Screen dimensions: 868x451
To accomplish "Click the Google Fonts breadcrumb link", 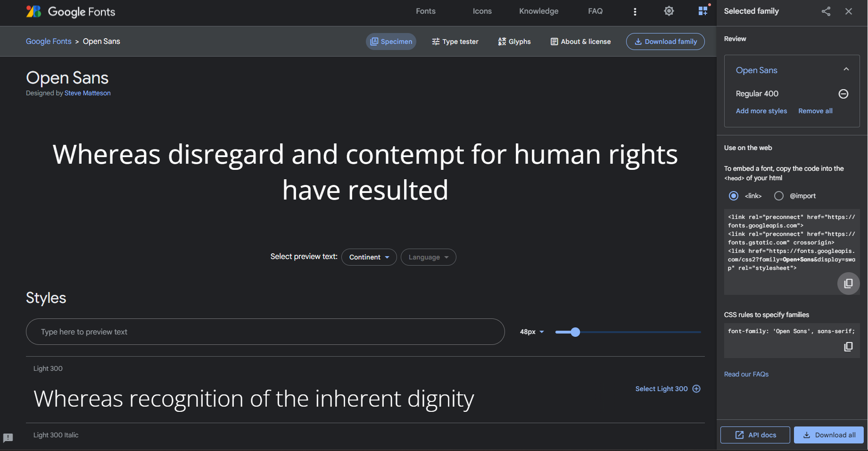I will [x=49, y=42].
